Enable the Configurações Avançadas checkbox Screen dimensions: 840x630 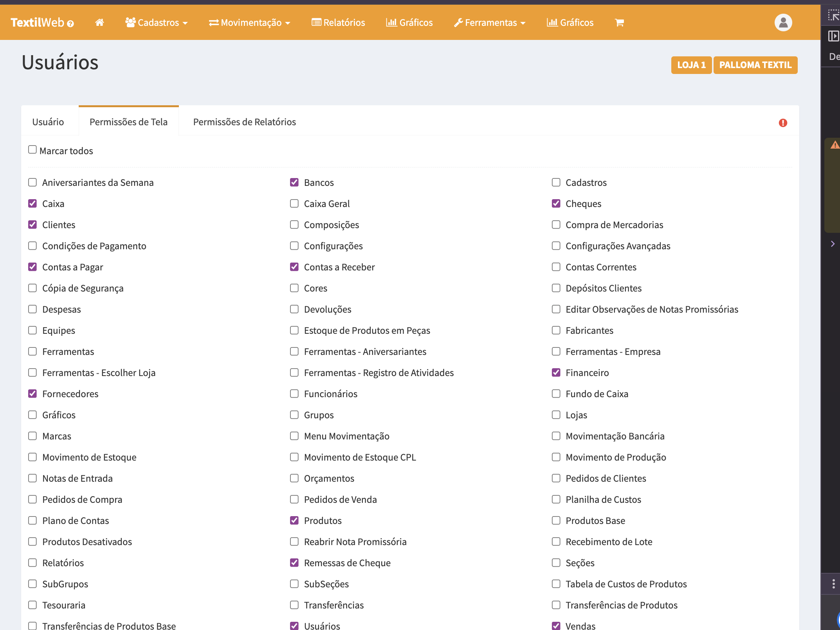pyautogui.click(x=556, y=246)
